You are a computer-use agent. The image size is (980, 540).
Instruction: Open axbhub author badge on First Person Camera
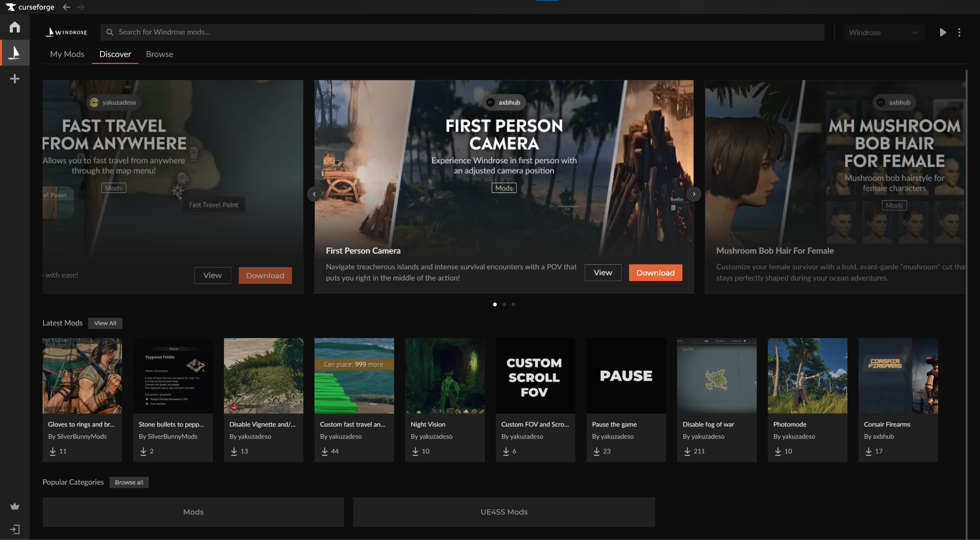(504, 102)
